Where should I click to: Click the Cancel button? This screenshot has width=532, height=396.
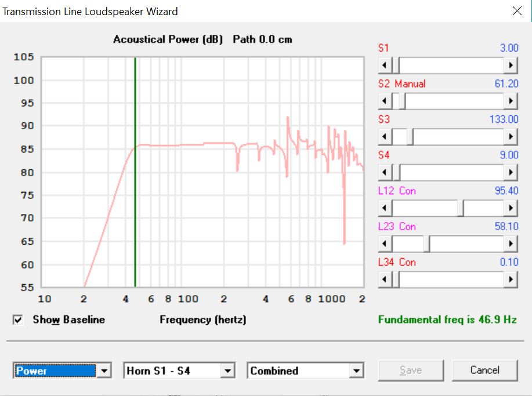click(x=484, y=370)
